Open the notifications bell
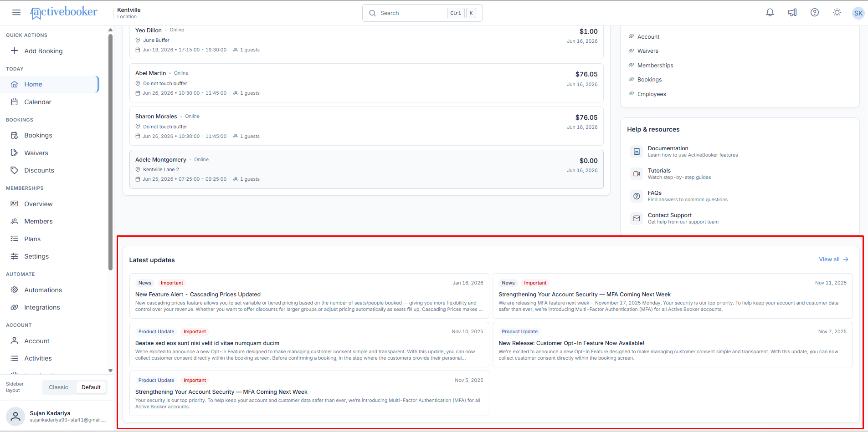 (x=770, y=13)
